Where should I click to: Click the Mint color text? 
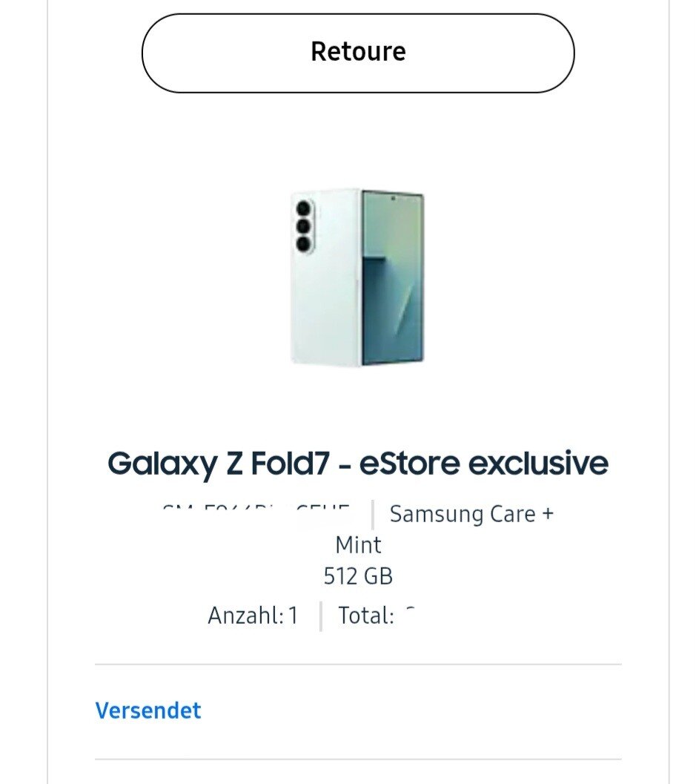[x=358, y=545]
